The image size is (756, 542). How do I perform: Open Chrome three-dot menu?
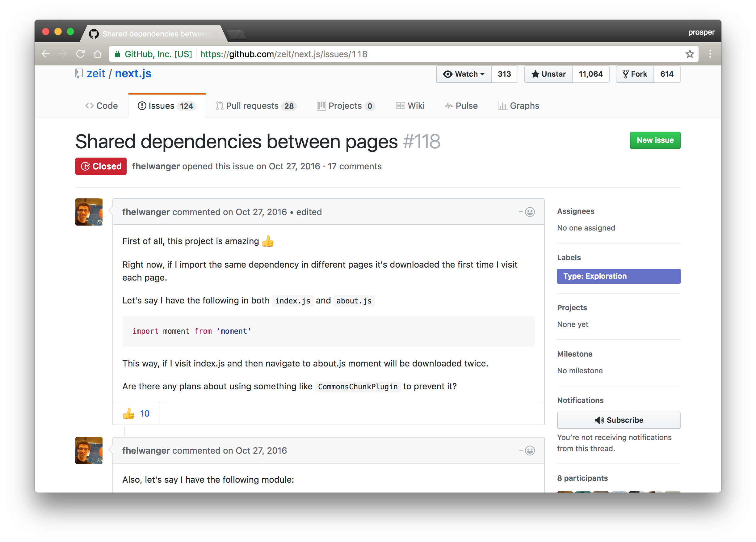click(x=710, y=54)
